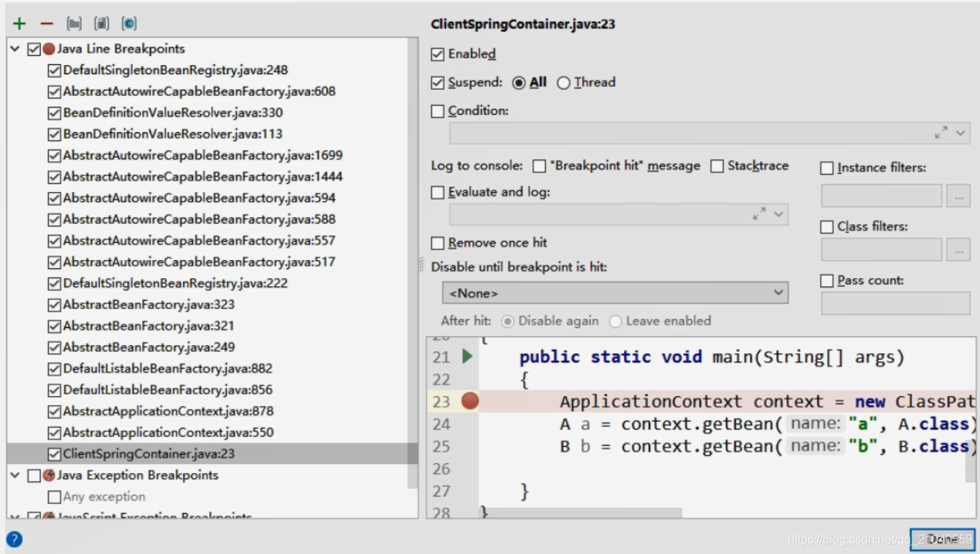Screen dimensions: 980x554
Task: Open help with question mark icon
Action: tap(14, 539)
